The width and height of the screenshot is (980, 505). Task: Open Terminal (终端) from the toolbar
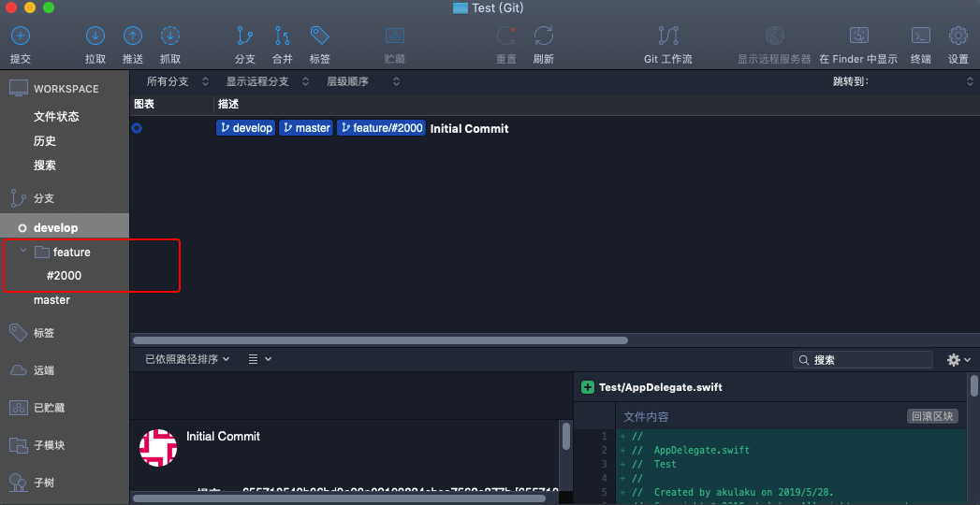(921, 36)
